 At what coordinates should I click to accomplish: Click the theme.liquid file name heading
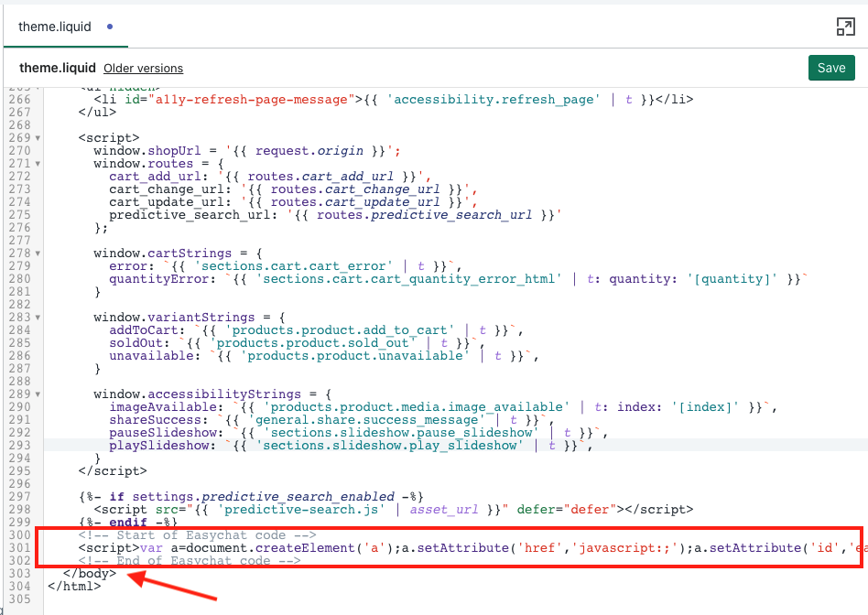tap(58, 68)
